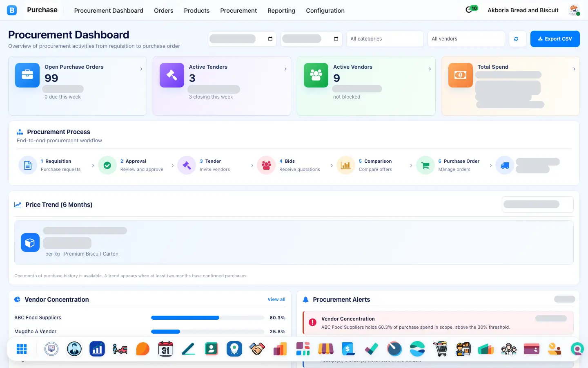Click the Purchase Order cart step icon
The height and width of the screenshot is (368, 588).
pos(425,165)
